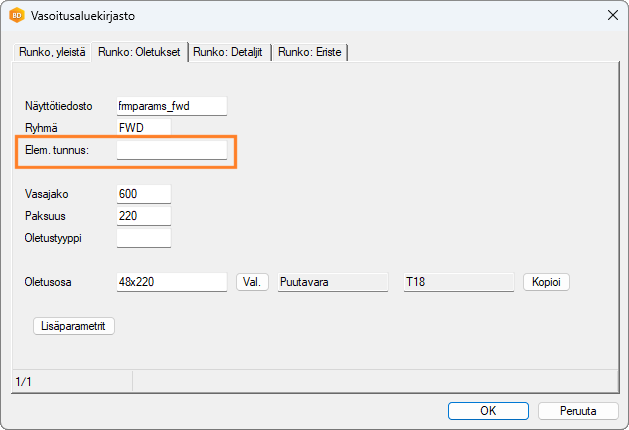Go to the Runko: Eriste tab
The height and width of the screenshot is (430, 629).
tap(311, 52)
